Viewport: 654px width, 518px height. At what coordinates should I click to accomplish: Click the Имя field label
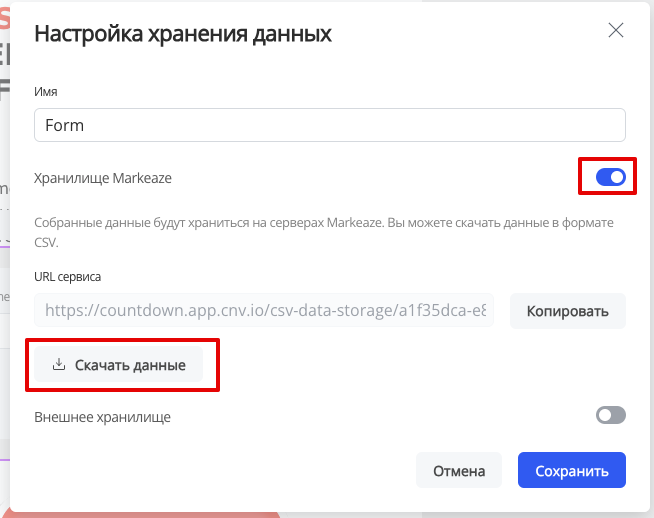point(45,91)
